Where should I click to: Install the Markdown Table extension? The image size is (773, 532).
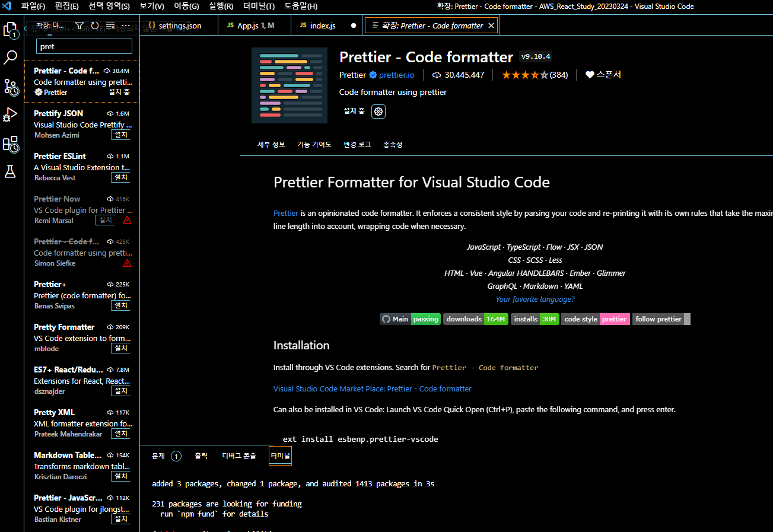point(121,477)
